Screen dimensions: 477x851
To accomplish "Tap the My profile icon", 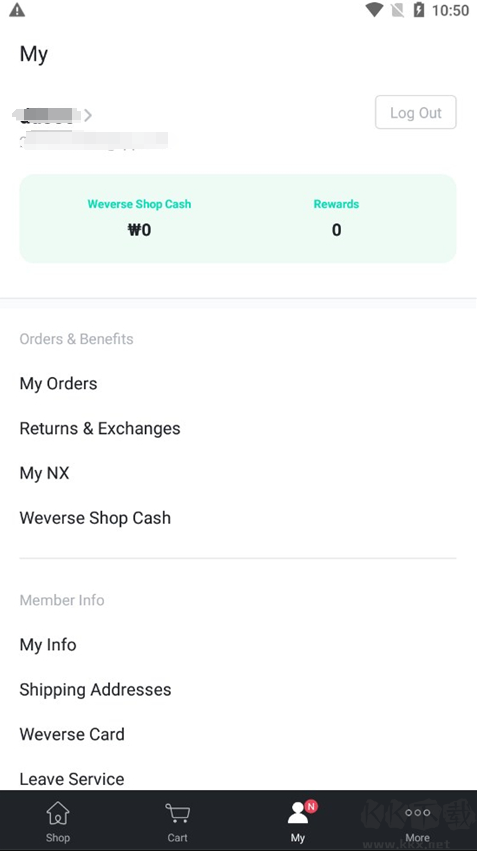I will (x=297, y=813).
